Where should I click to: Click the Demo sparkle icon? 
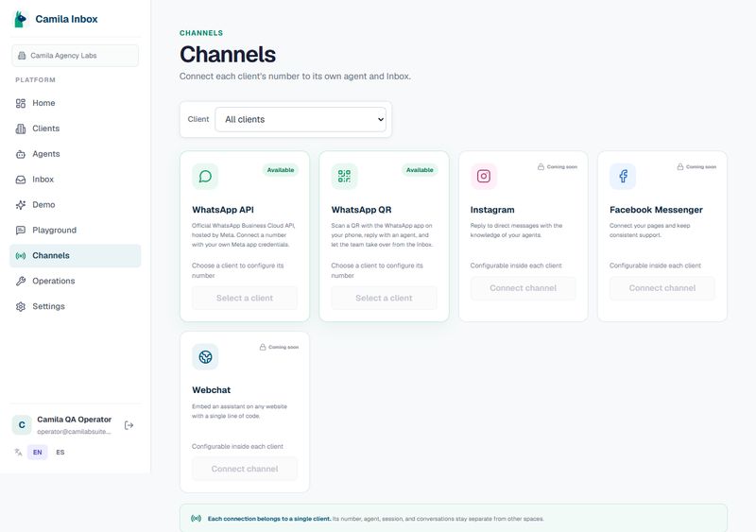(x=21, y=205)
